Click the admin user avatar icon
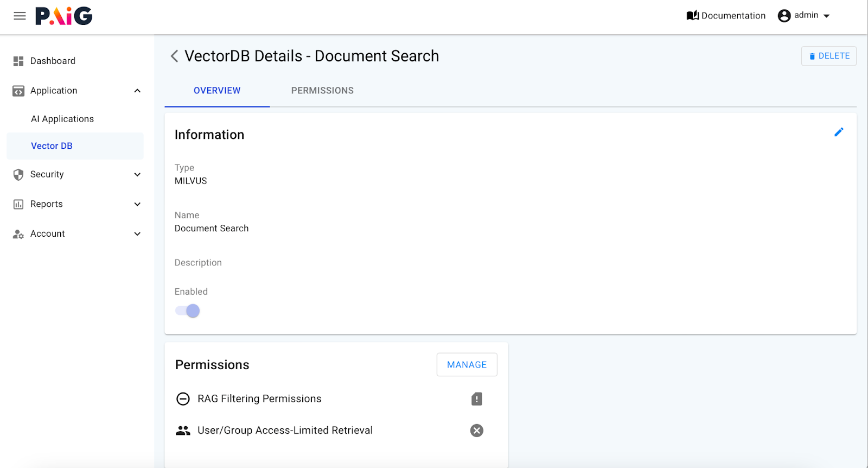This screenshot has height=468, width=868. coord(784,16)
